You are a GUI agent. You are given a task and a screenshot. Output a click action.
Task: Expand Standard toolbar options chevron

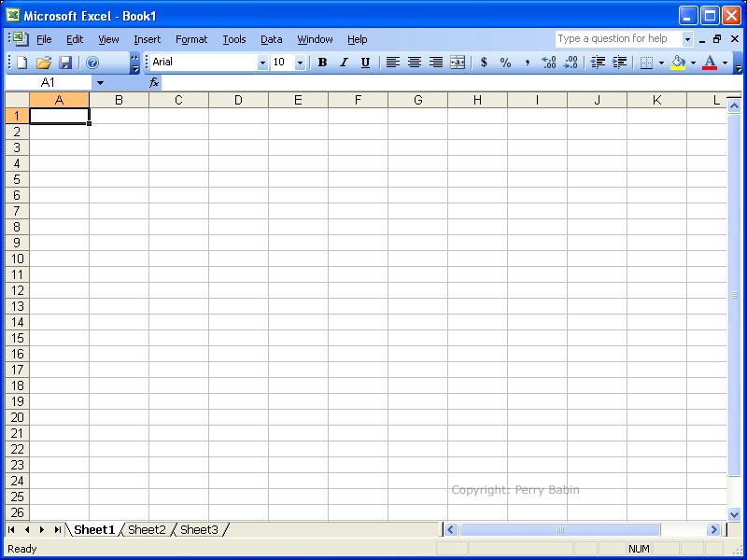click(x=135, y=63)
